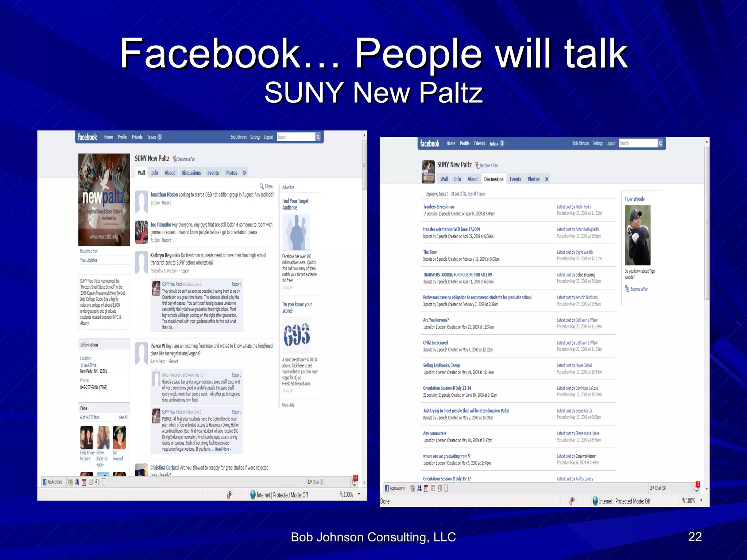747x560 pixels.
Task: Click Logout in the left Facebook header
Action: [268, 137]
